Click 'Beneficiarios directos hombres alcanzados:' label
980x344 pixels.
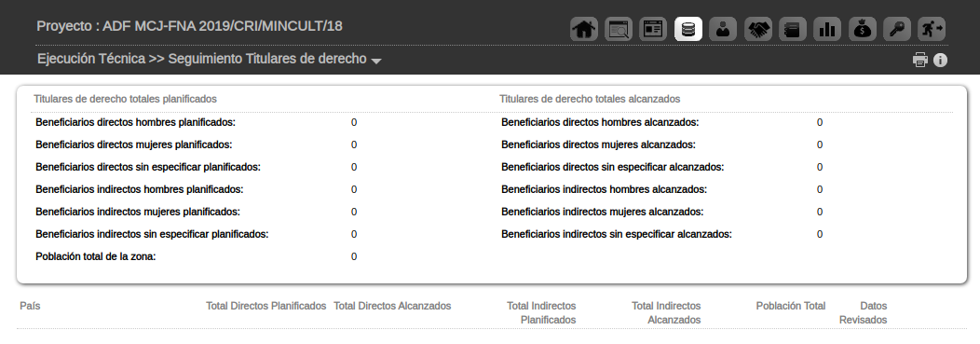[x=600, y=122]
